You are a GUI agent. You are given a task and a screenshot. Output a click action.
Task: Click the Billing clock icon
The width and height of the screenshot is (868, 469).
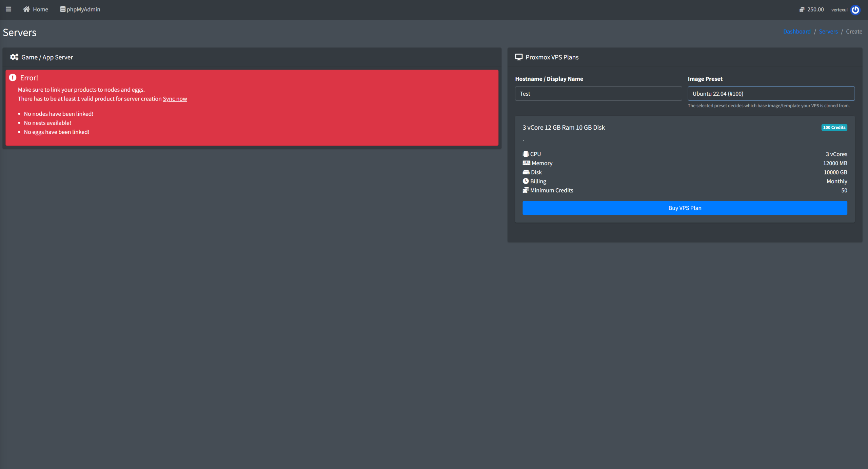(x=526, y=181)
